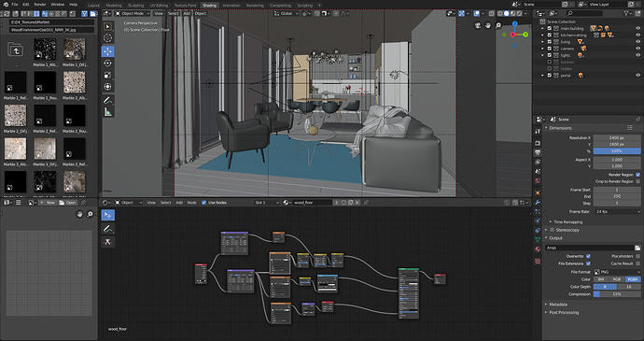Open the File Format PNG dropdown
The image size is (644, 341).
tap(617, 272)
